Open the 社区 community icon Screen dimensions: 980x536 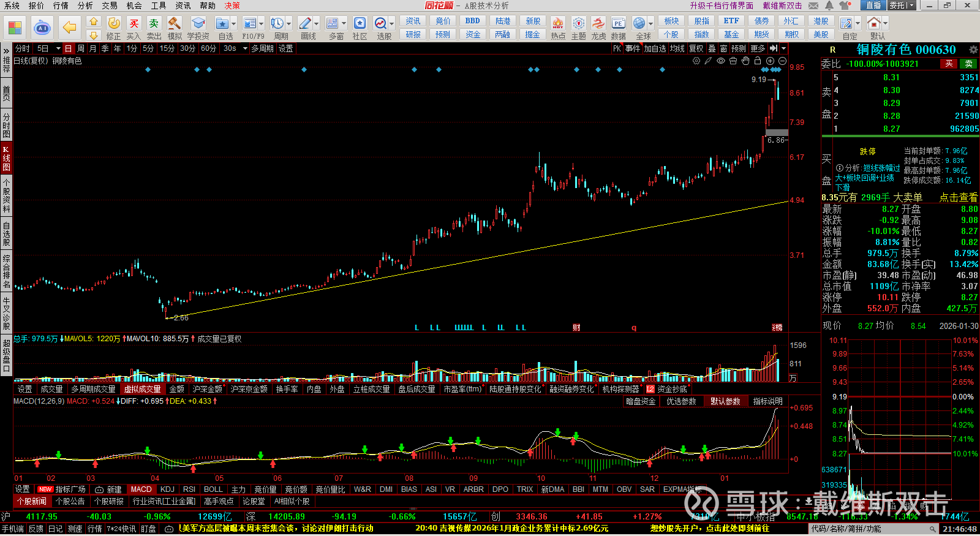(x=360, y=23)
